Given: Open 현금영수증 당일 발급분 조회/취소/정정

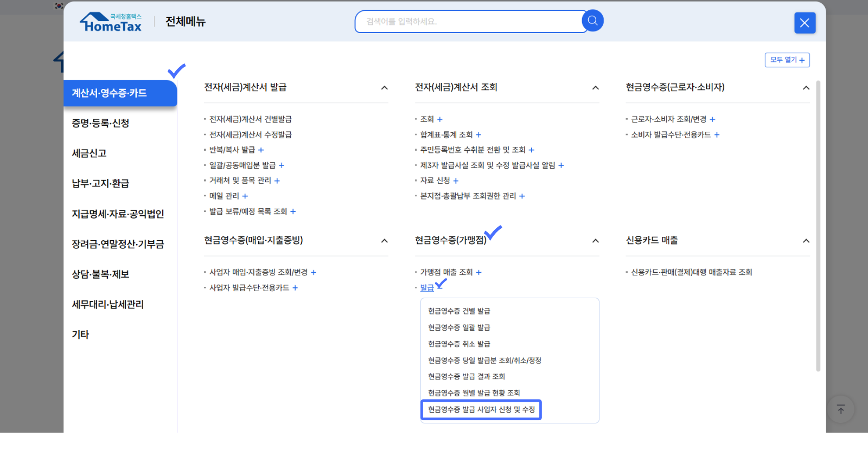Looking at the screenshot, I should click(484, 361).
